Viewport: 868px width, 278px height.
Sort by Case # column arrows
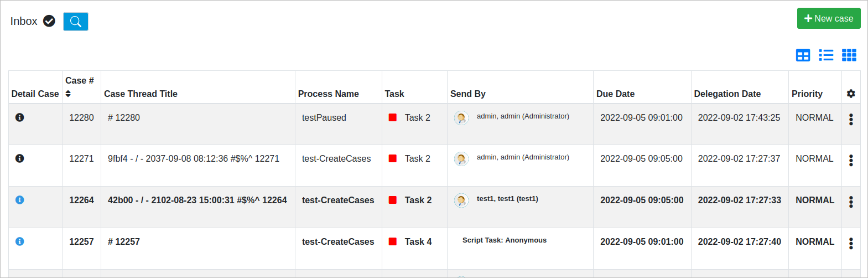point(68,94)
